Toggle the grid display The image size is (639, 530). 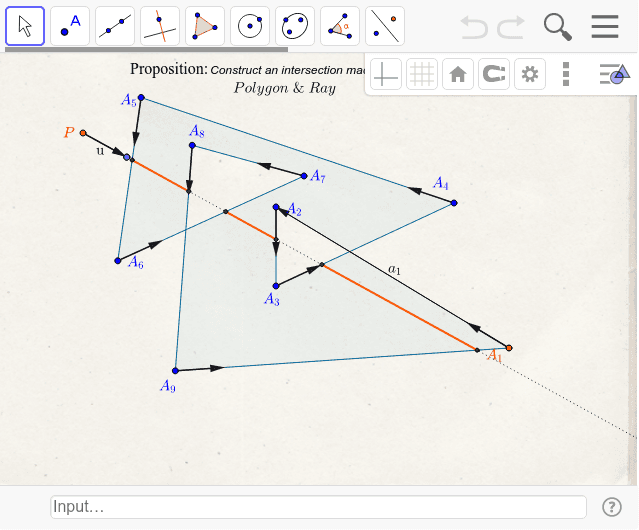point(422,74)
